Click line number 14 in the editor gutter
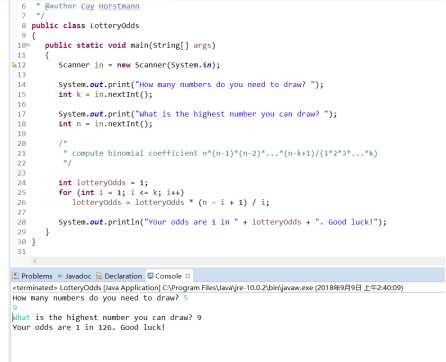Image resolution: width=446 pixels, height=362 pixels. pyautogui.click(x=21, y=85)
